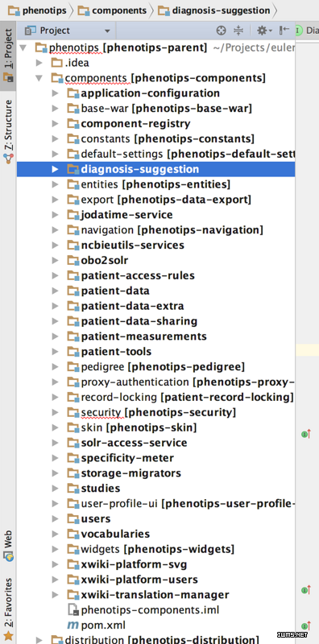Click the hide panel icon beside the gear
The image size is (319, 644).
tap(284, 31)
